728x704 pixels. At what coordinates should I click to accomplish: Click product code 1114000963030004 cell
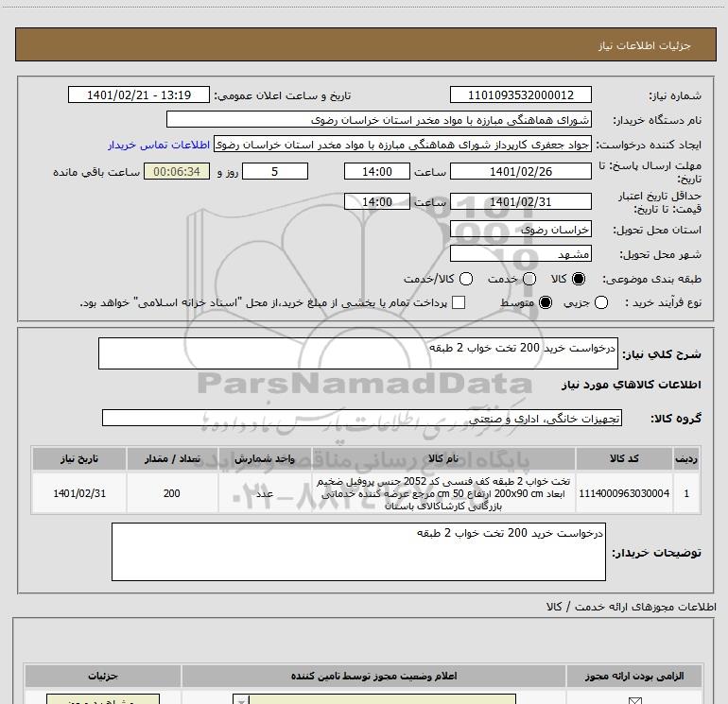click(x=624, y=493)
